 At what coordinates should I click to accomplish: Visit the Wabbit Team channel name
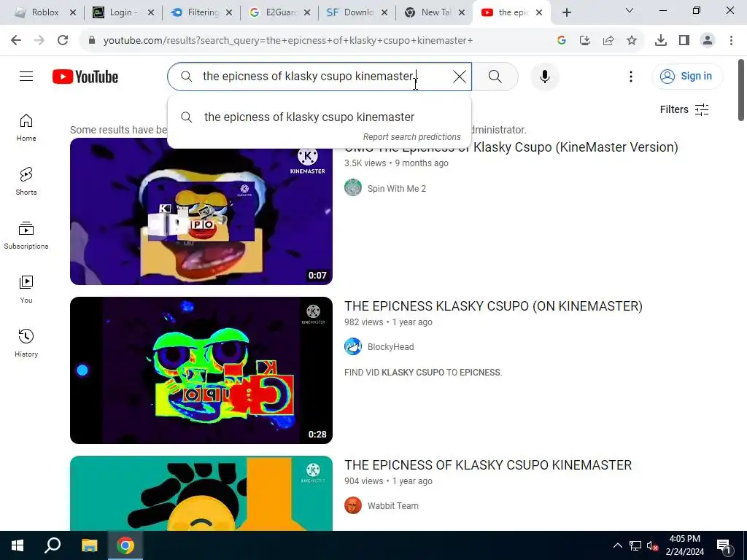coord(393,506)
